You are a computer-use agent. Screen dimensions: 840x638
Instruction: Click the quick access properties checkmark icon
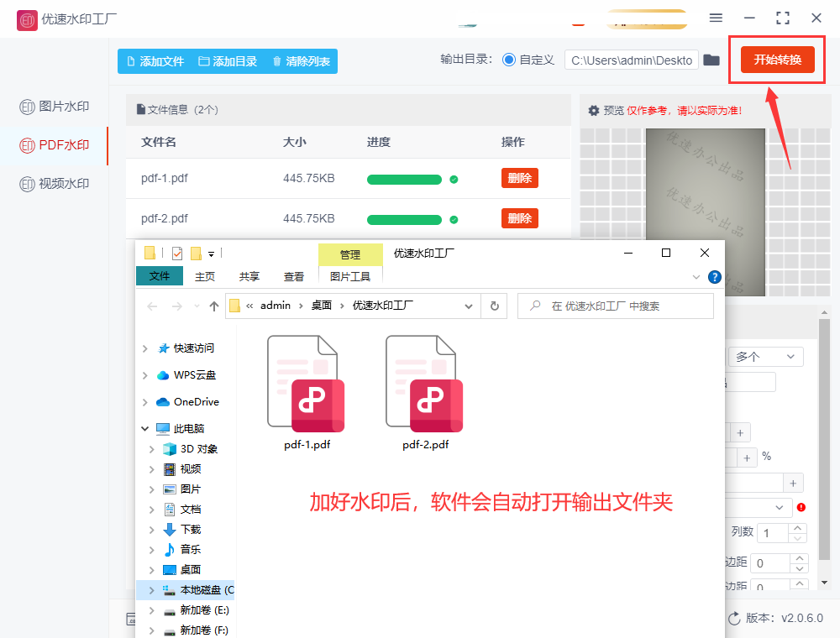[176, 254]
